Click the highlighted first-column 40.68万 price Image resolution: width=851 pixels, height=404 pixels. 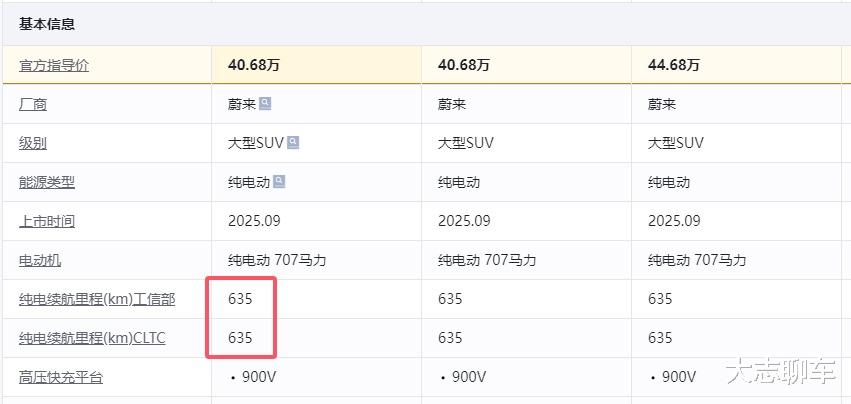(x=254, y=65)
